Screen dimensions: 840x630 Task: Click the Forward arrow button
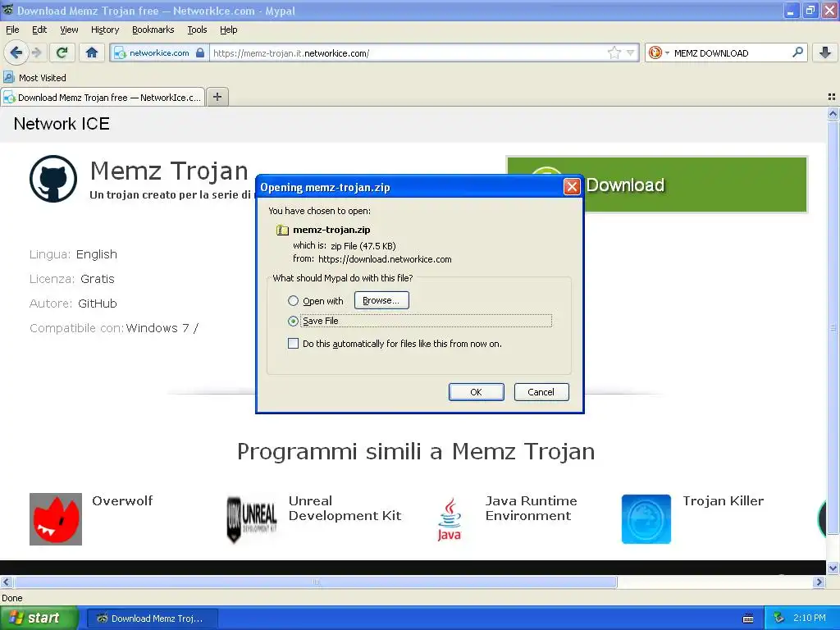[36, 52]
